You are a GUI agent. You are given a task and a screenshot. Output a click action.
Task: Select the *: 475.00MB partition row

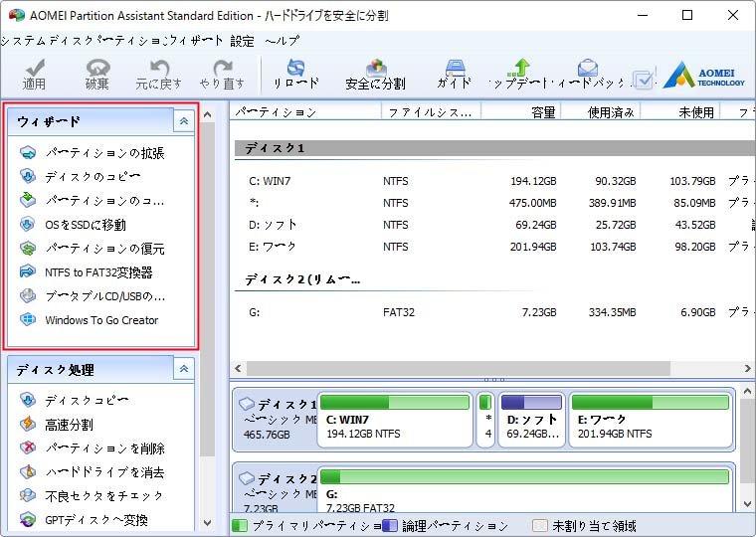tap(494, 203)
